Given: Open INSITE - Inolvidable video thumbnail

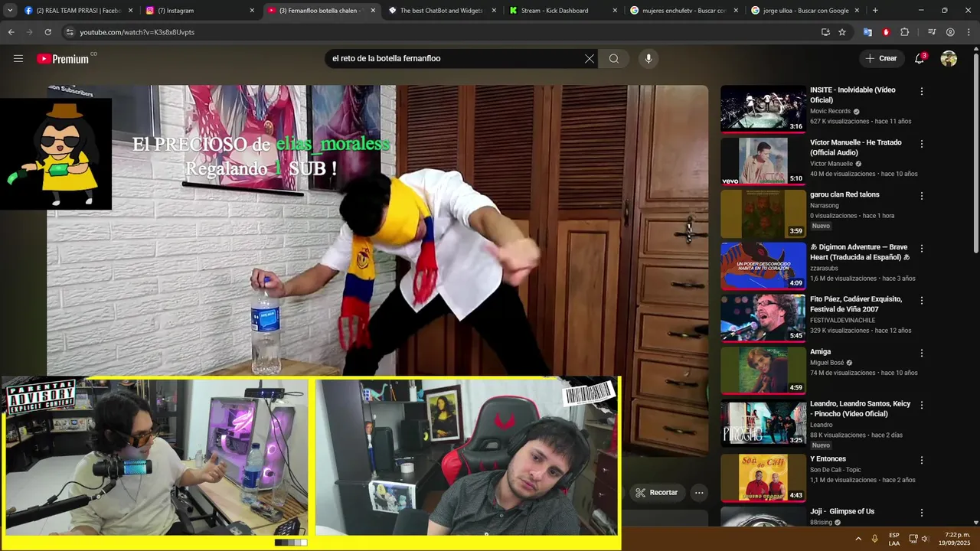Looking at the screenshot, I should point(763,109).
